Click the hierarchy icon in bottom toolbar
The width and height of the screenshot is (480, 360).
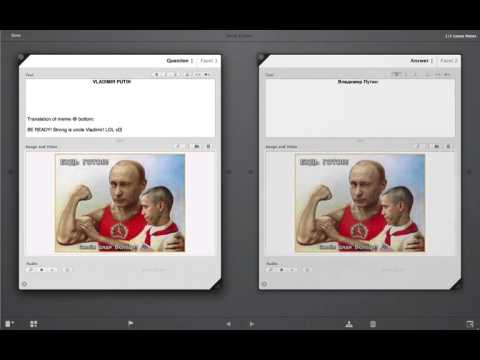coord(349,324)
